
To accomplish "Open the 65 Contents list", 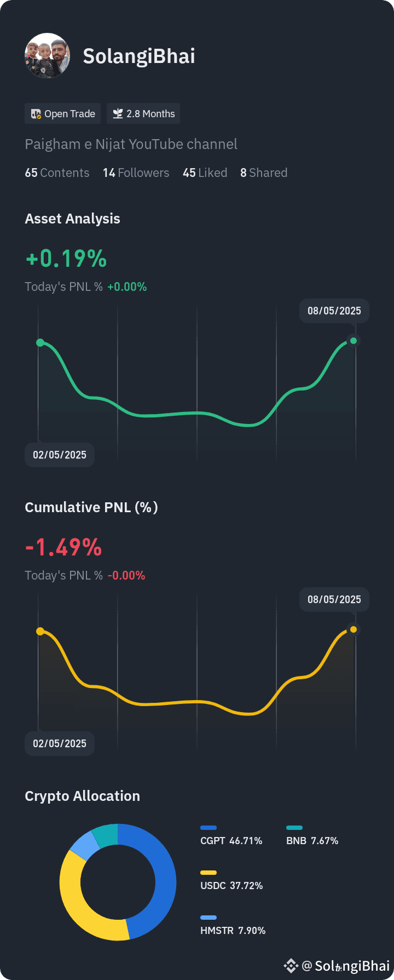I will click(x=57, y=173).
